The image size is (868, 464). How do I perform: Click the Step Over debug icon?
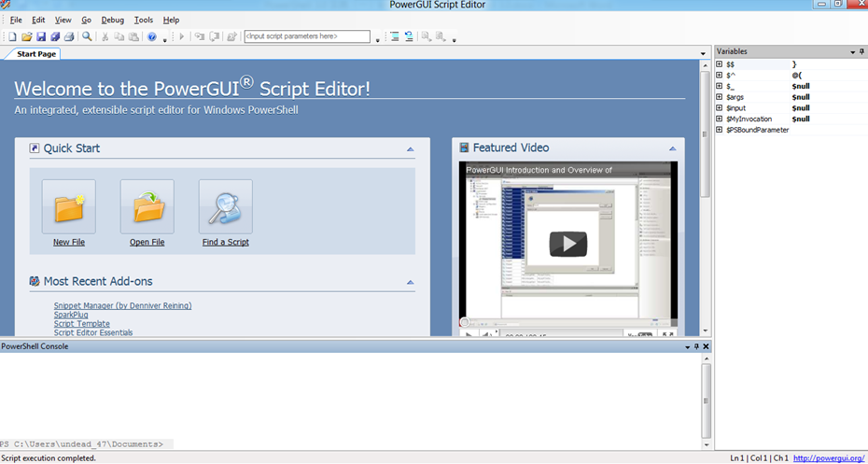pyautogui.click(x=214, y=36)
